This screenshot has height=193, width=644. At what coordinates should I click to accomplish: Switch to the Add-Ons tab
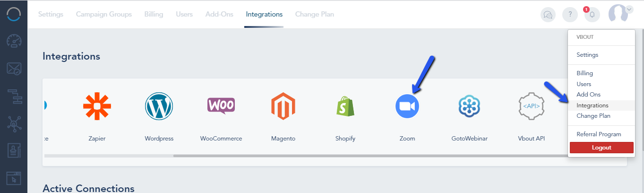point(219,14)
